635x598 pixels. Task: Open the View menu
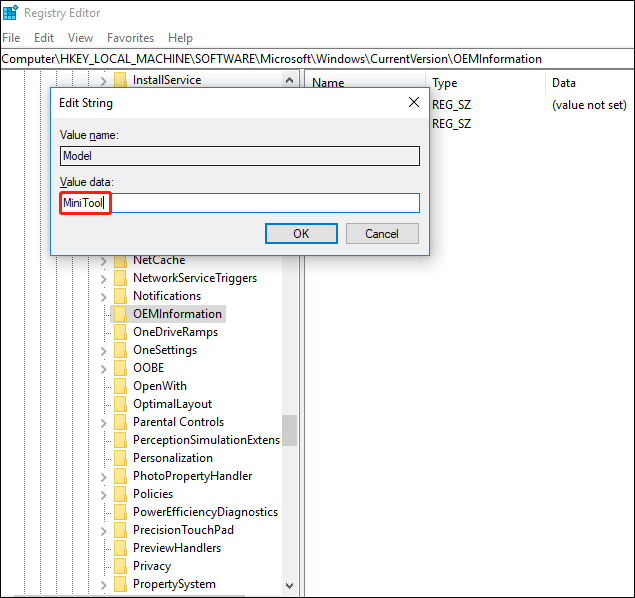(x=80, y=38)
